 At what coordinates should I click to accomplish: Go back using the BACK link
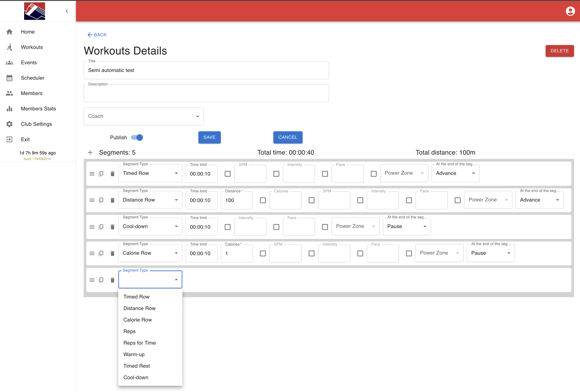pyautogui.click(x=97, y=35)
